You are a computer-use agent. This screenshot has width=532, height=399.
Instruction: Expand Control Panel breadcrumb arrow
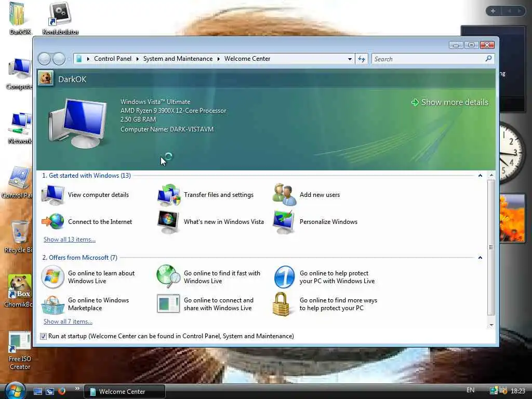(x=88, y=59)
